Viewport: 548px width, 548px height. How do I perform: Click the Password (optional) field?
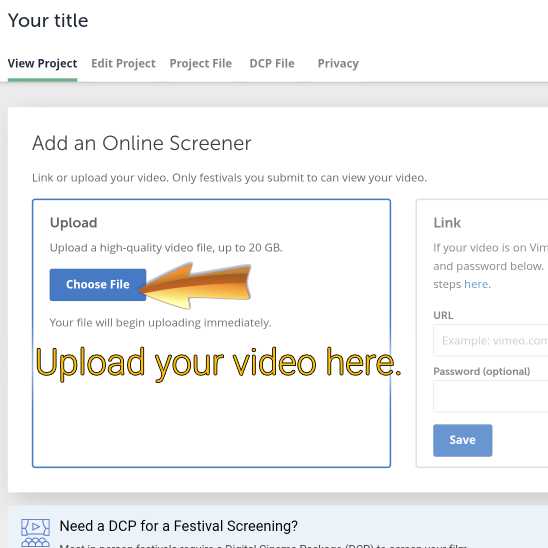490,397
